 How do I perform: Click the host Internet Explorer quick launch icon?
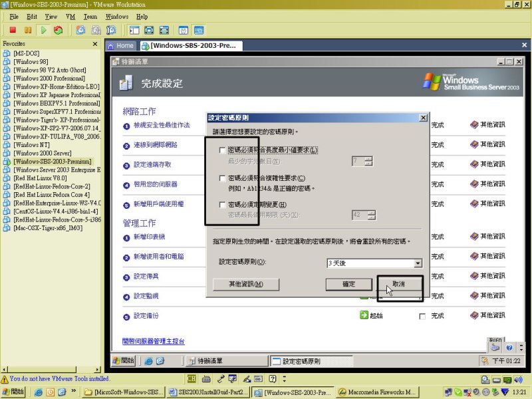[x=39, y=392]
